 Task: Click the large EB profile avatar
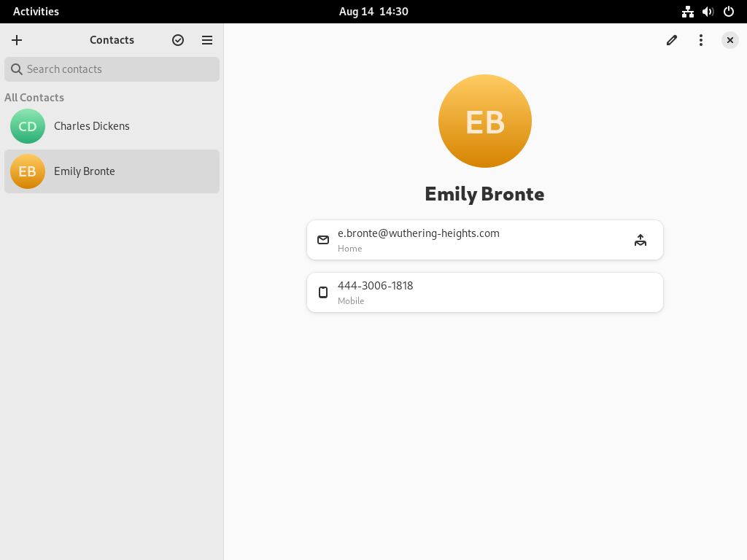(x=485, y=121)
